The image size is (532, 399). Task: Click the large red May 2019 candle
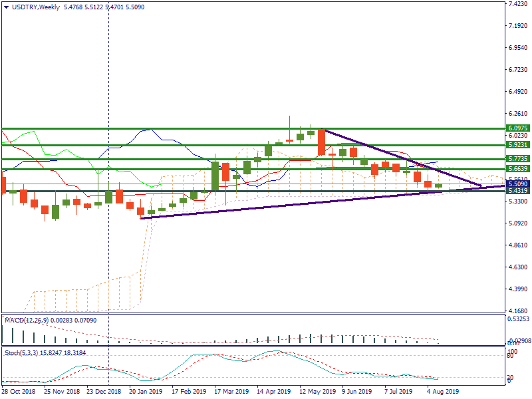(x=322, y=142)
